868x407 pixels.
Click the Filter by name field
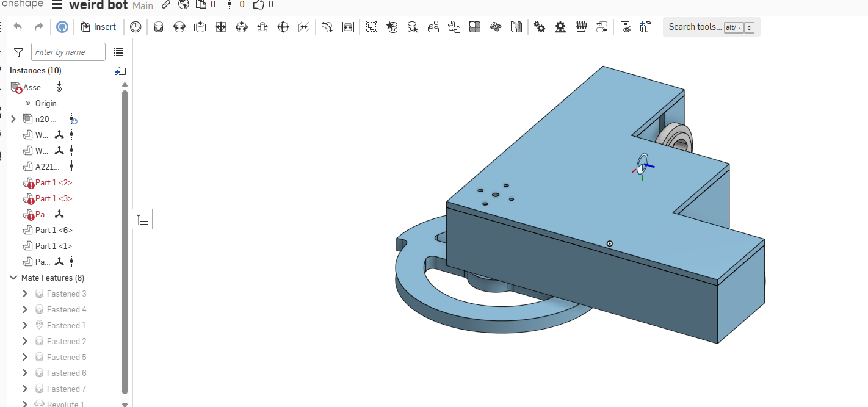point(68,52)
